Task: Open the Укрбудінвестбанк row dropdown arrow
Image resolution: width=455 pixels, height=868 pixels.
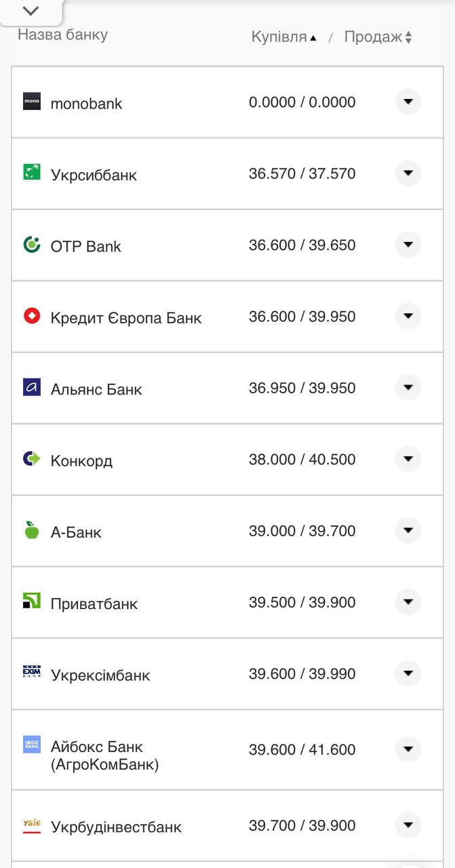Action: (x=408, y=825)
